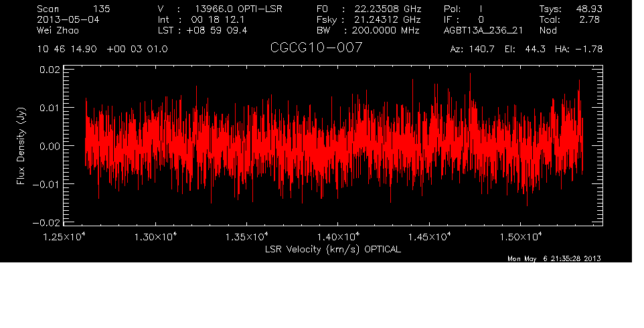The image size is (644, 328).
Task: Click the IF: 0 entry
Action: (464, 19)
